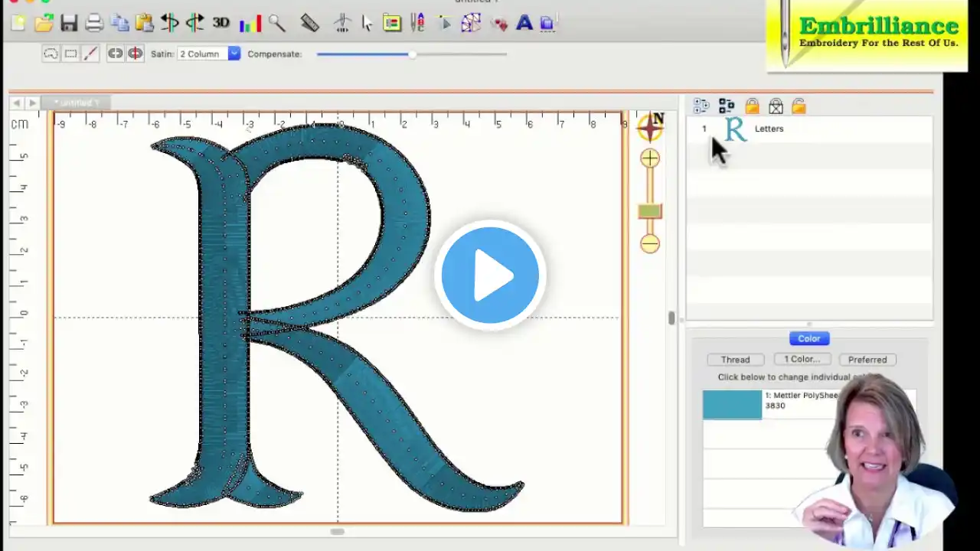
Task: Select the Letters object in the list
Action: (x=808, y=129)
